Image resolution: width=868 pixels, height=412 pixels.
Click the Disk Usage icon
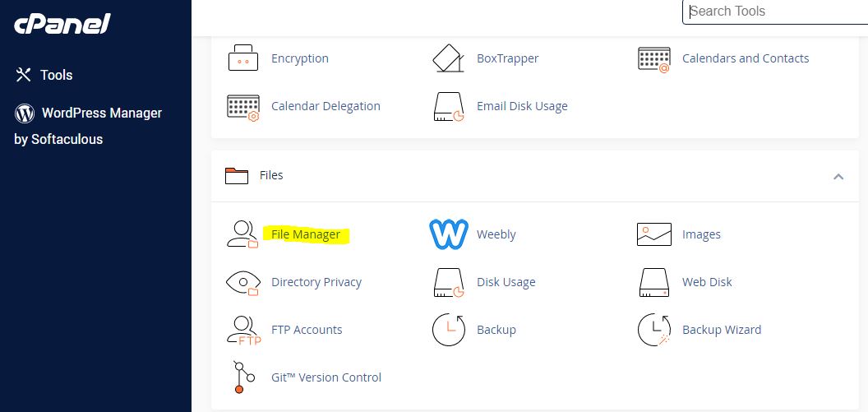[448, 282]
